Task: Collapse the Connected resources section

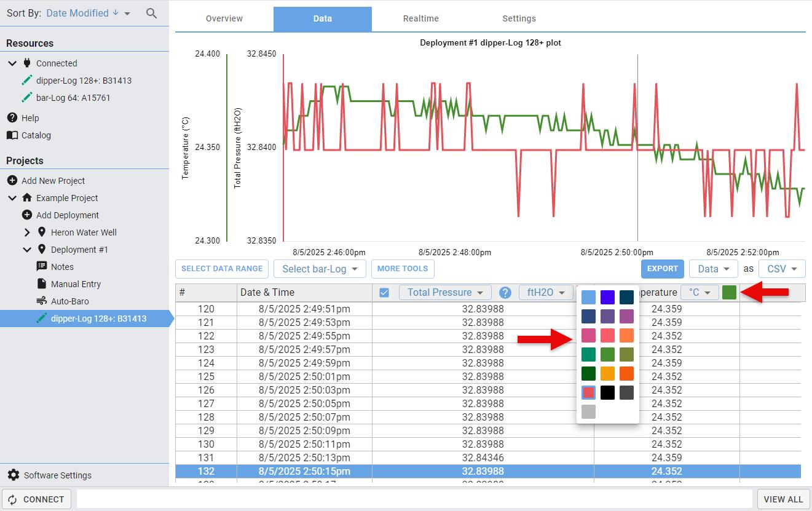Action: (x=12, y=63)
